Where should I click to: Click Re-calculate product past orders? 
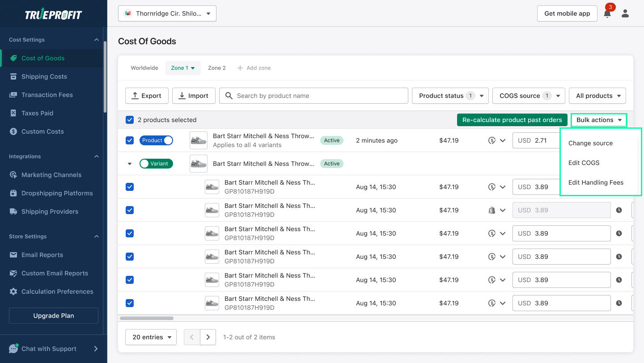512,120
